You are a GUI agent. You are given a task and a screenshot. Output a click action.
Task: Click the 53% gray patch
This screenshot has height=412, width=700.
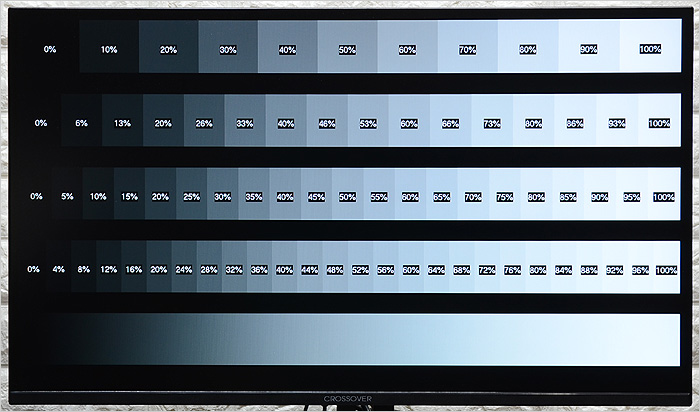coord(368,123)
